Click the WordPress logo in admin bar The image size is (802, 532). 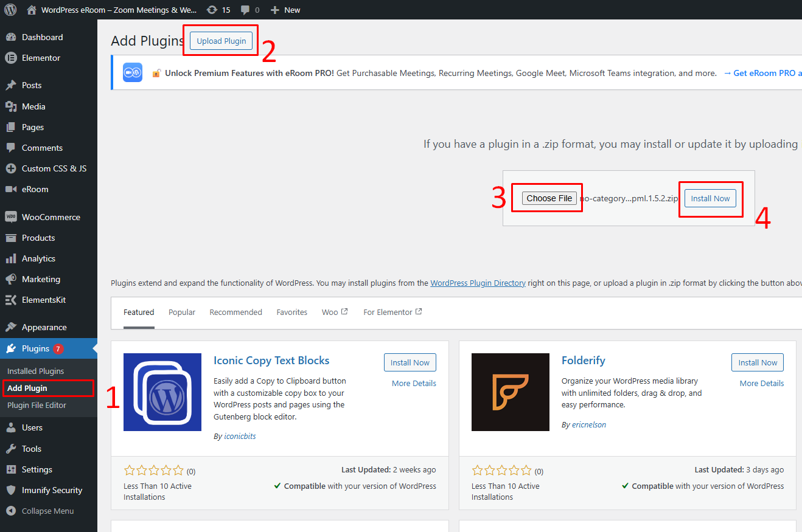pyautogui.click(x=10, y=10)
